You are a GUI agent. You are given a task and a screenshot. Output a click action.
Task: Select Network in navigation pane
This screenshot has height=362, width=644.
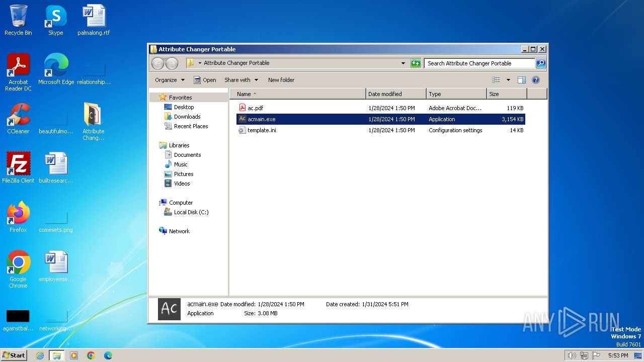pyautogui.click(x=179, y=231)
